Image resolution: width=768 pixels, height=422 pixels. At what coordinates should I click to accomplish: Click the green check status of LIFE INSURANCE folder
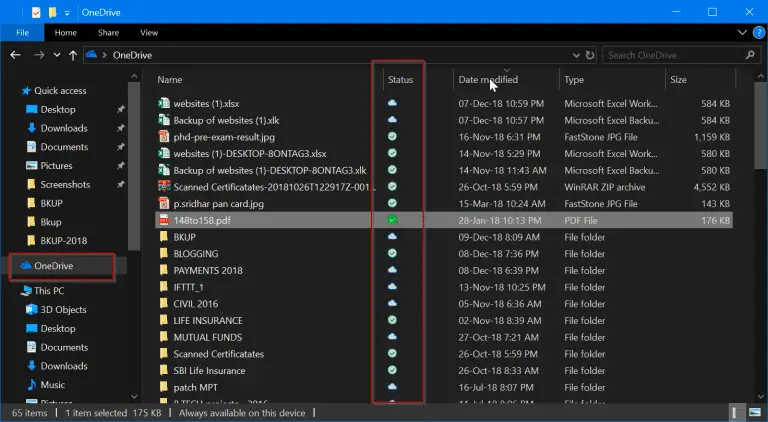click(392, 320)
